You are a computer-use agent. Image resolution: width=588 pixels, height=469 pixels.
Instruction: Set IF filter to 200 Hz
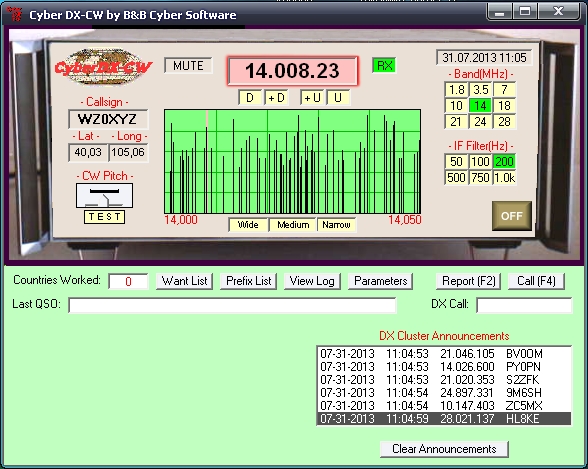[504, 162]
